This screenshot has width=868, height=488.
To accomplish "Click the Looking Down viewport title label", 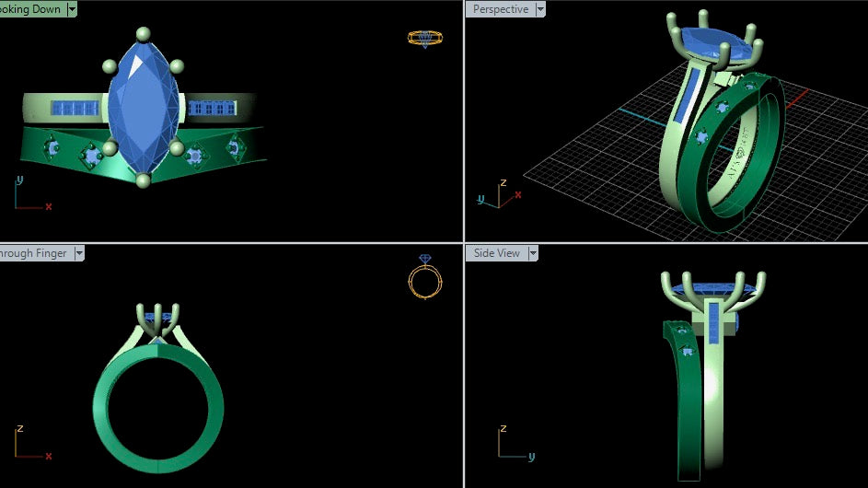I will (x=33, y=9).
